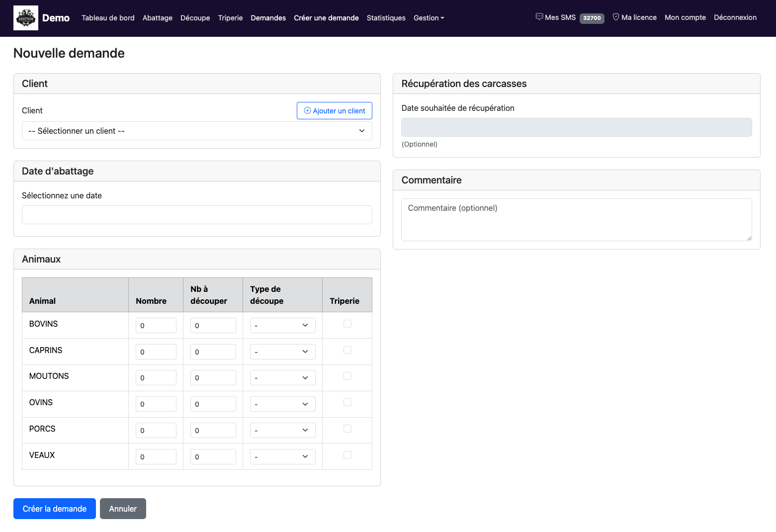Toggle Triperie checkbox for MOUTONS
This screenshot has width=776, height=532.
(x=347, y=376)
